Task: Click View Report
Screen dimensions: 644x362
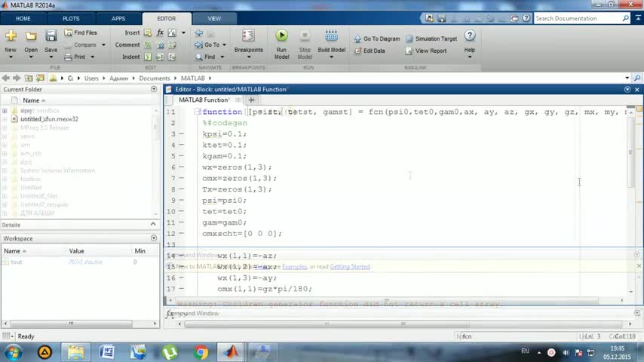Action: click(426, 51)
